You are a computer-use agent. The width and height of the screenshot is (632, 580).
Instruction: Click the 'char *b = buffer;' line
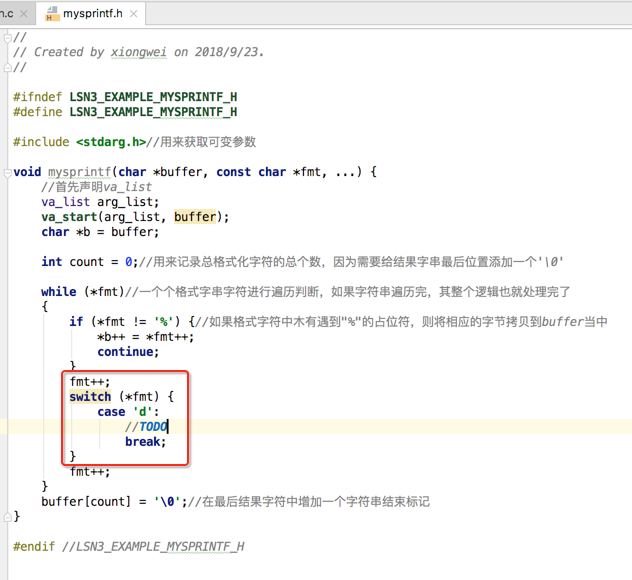[100, 232]
